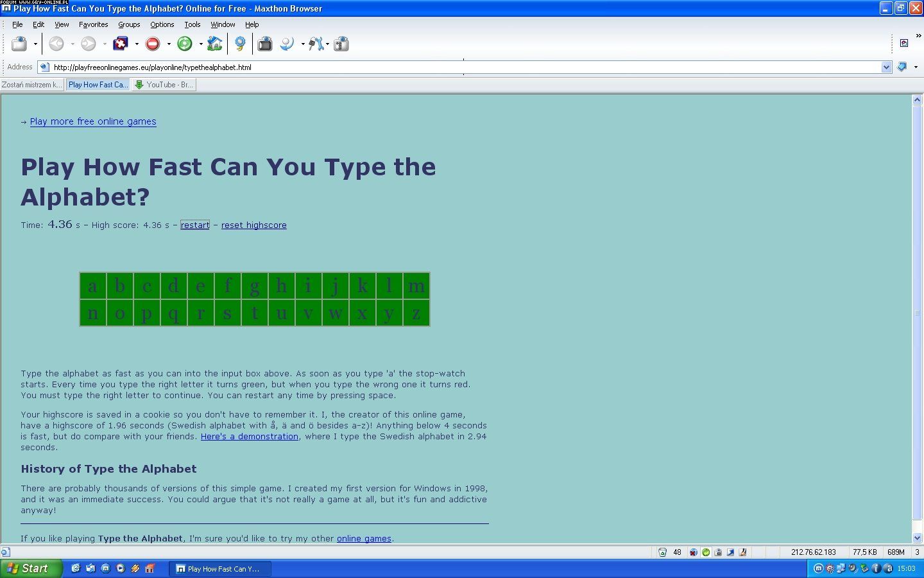Open the dropdown next to the Refresh icon
924x578 pixels.
(201, 44)
